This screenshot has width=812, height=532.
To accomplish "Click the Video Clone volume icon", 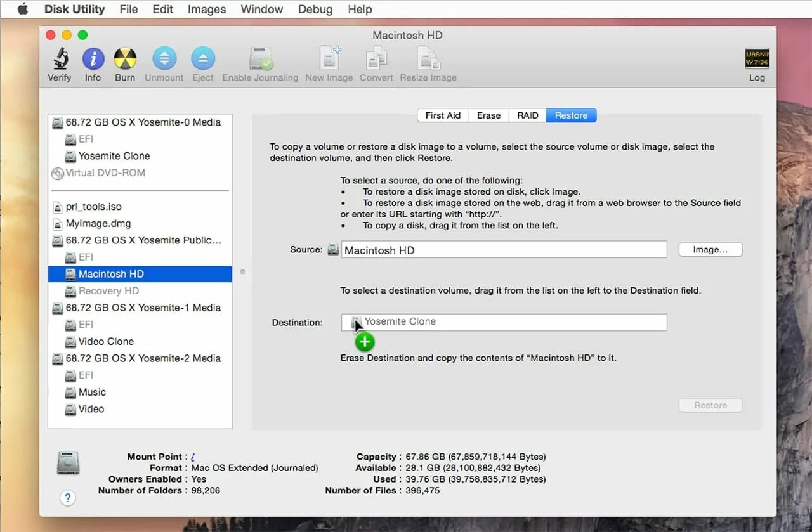I will pyautogui.click(x=70, y=341).
